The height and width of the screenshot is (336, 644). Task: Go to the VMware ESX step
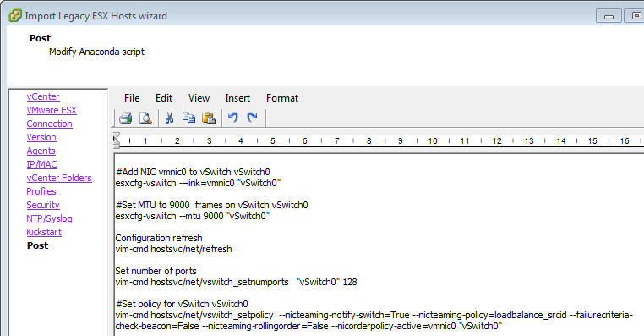52,110
